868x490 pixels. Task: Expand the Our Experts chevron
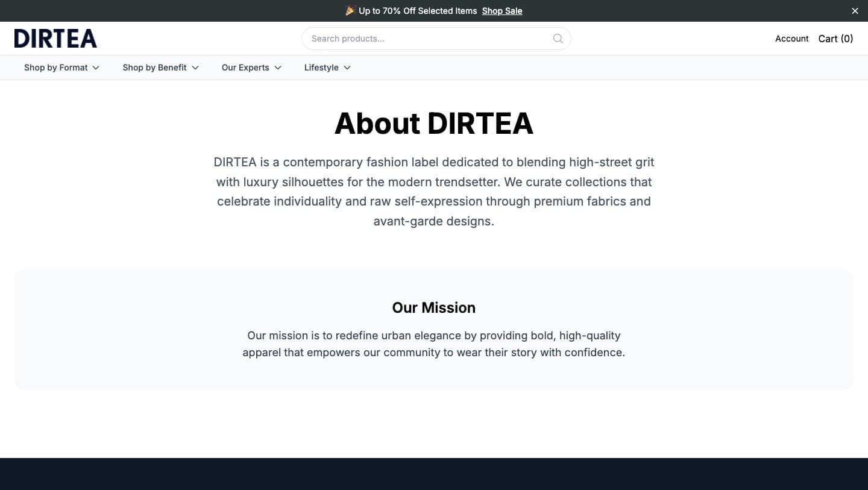278,68
